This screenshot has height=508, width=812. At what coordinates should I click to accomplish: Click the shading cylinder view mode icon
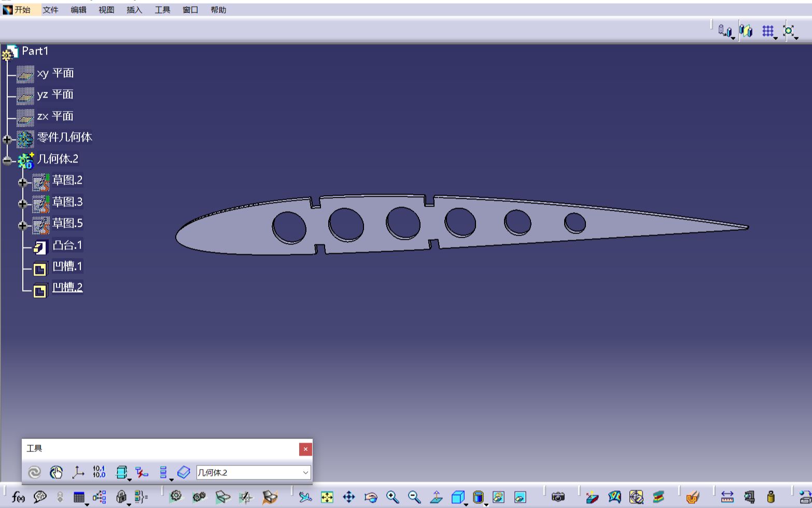478,497
